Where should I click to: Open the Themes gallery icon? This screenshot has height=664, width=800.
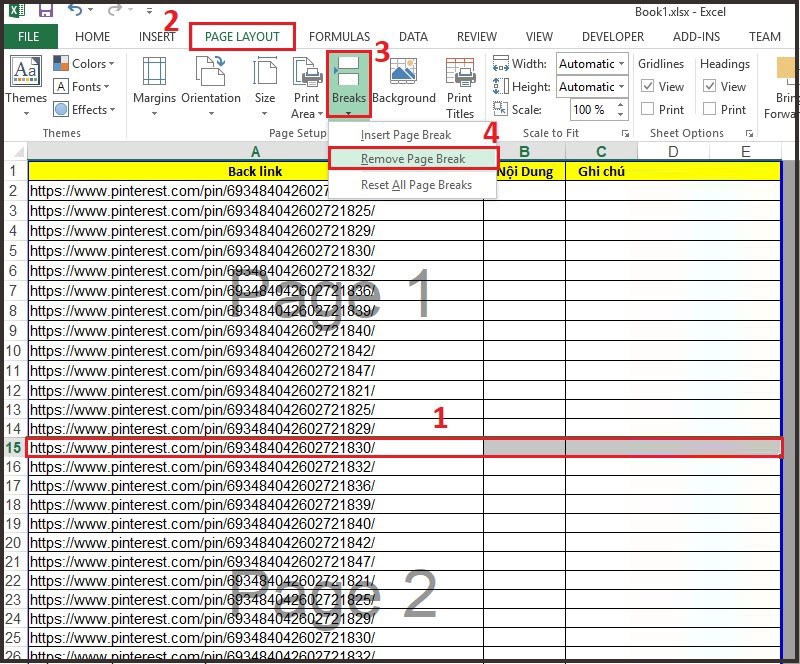tap(26, 71)
